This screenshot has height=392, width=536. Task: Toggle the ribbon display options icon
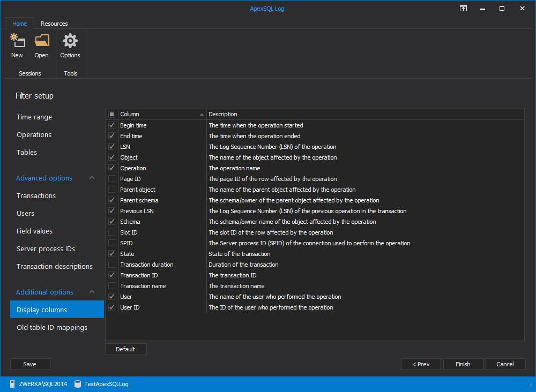[463, 9]
